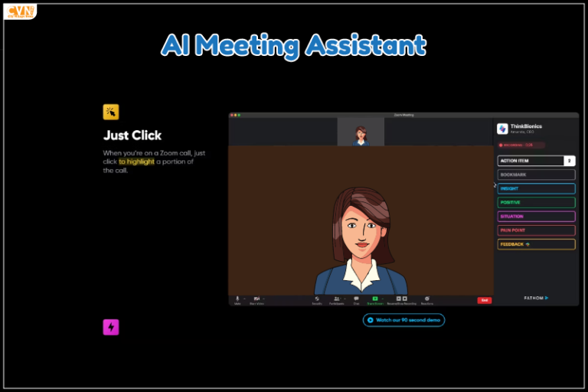Click the purple SITUATION highlight button

coord(536,216)
